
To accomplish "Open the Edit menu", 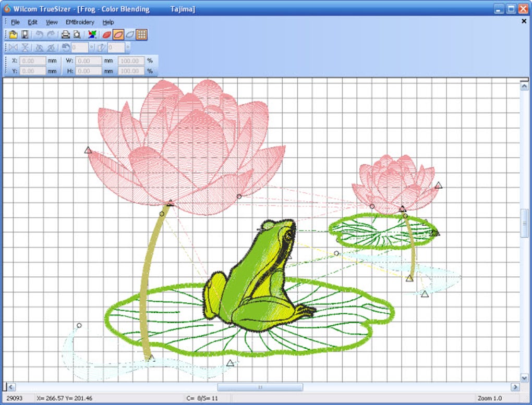I will point(32,22).
